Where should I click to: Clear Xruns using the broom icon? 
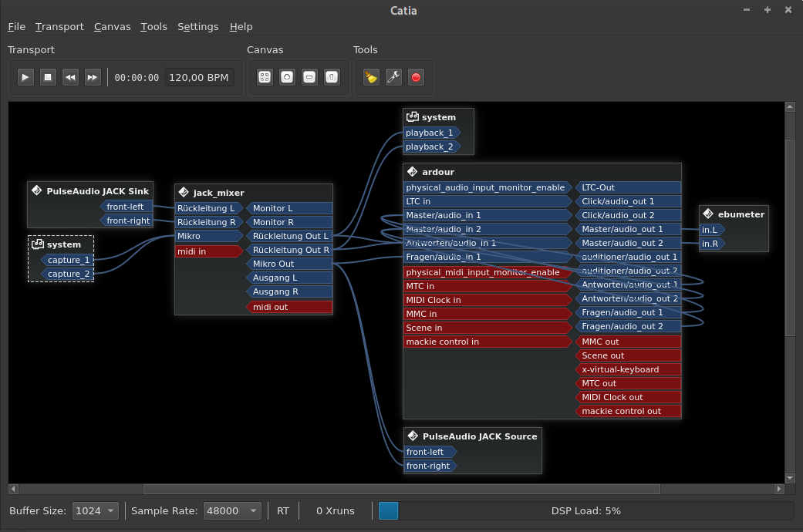coord(371,77)
